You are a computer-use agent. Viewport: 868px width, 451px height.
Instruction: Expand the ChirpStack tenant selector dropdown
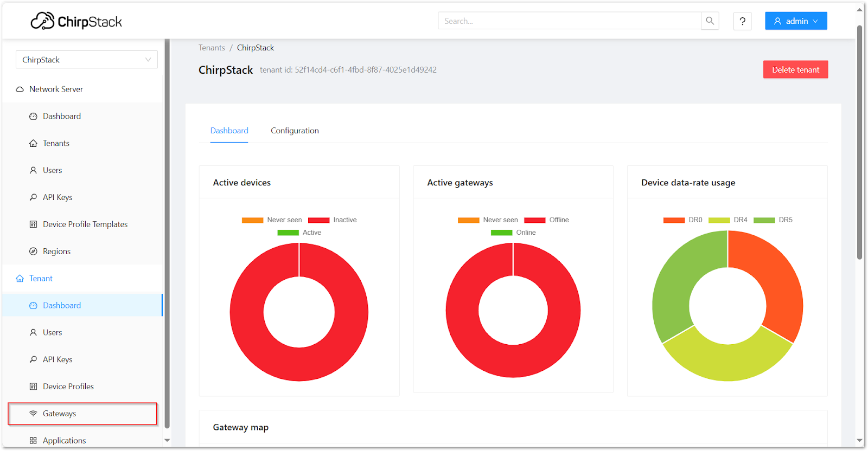pyautogui.click(x=86, y=60)
